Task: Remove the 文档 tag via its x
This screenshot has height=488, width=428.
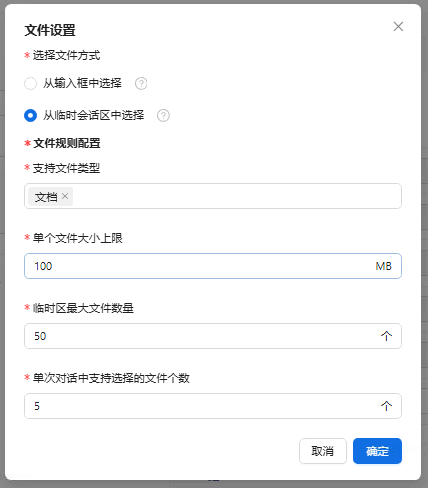Action: tap(65, 196)
